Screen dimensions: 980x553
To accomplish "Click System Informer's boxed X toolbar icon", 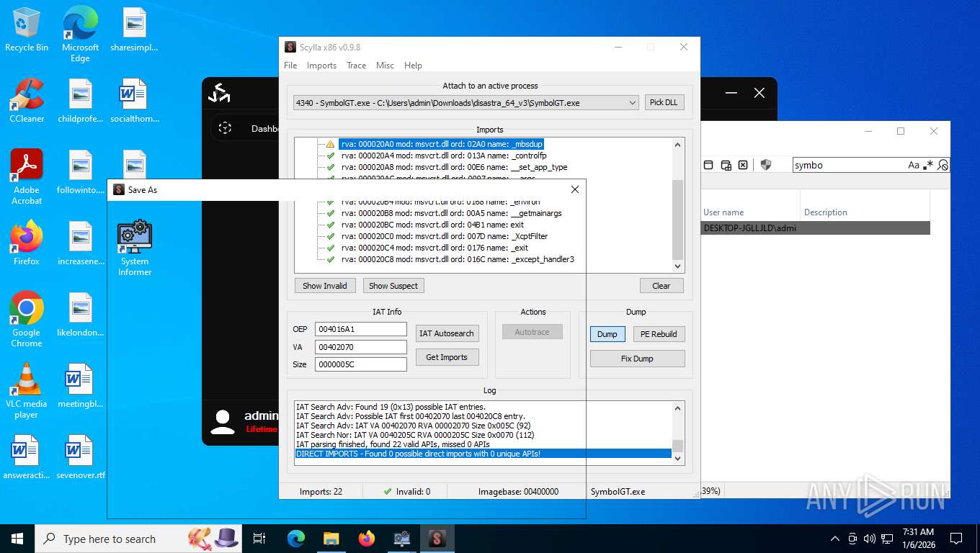I will (743, 165).
